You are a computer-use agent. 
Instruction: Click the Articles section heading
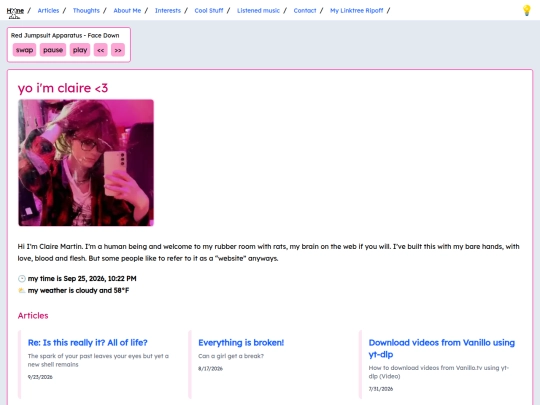[x=33, y=315]
